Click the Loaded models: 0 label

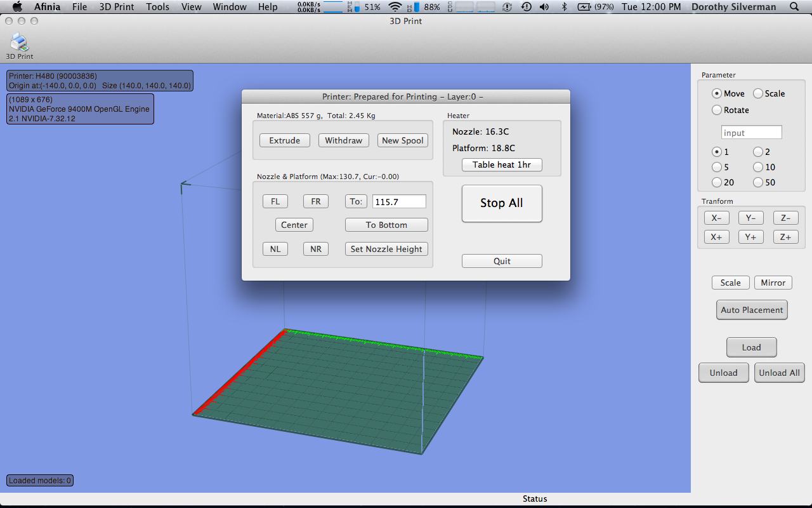(40, 481)
